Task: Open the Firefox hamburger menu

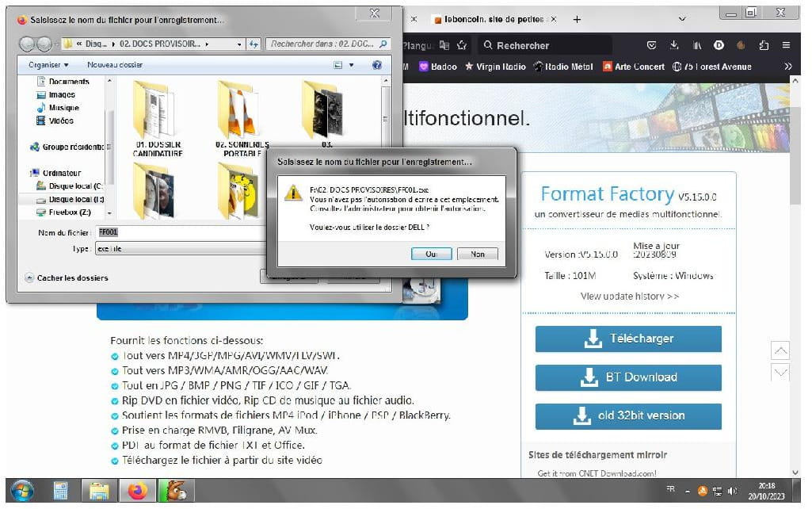Action: pyautogui.click(x=786, y=46)
